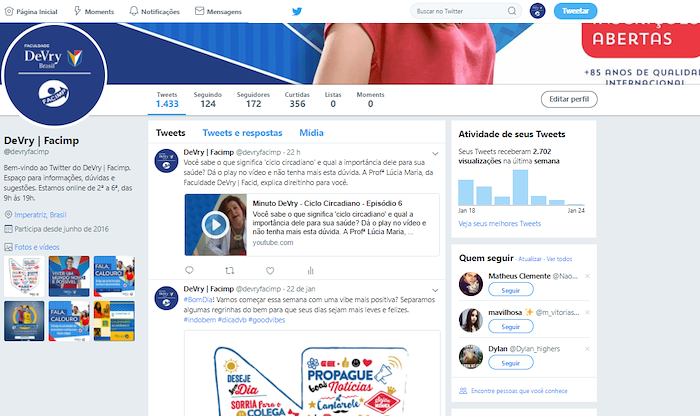This screenshot has width=700, height=416.
Task: Follow Matheus Clemente with Seguir button
Action: [x=511, y=290]
